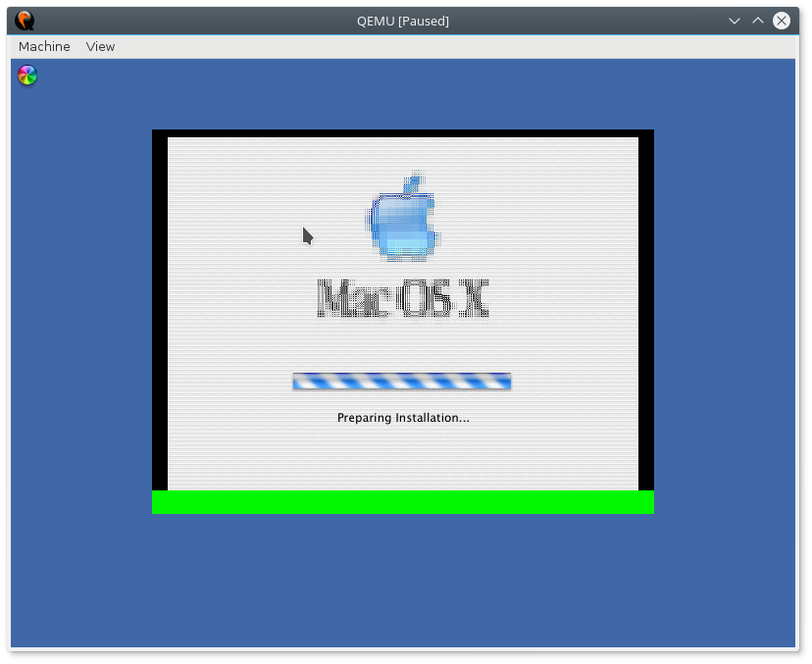
Task: Click the blue Apple logo
Action: click(403, 217)
